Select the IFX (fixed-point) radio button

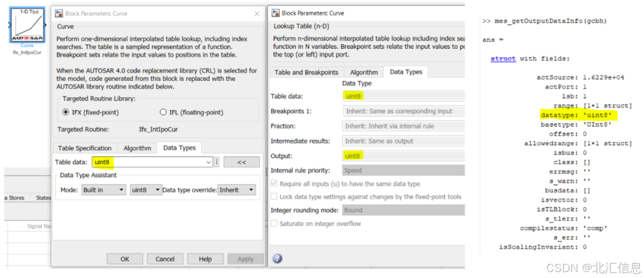click(66, 113)
